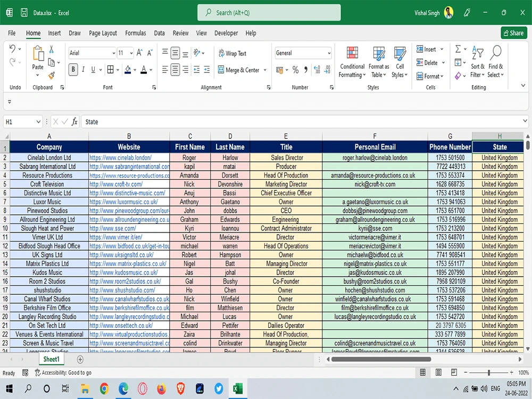Toggle Bold formatting
Image resolution: width=532 pixels, height=399 pixels.
click(x=73, y=70)
